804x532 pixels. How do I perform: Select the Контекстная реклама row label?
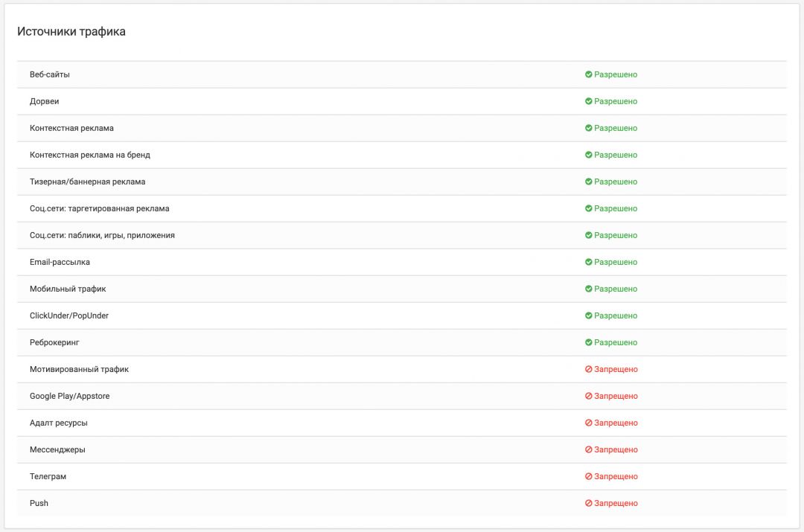click(71, 128)
